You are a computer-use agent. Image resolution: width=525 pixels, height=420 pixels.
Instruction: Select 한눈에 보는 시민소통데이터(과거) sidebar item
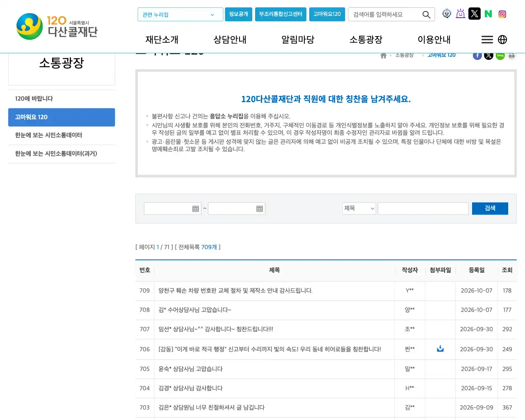(62, 154)
